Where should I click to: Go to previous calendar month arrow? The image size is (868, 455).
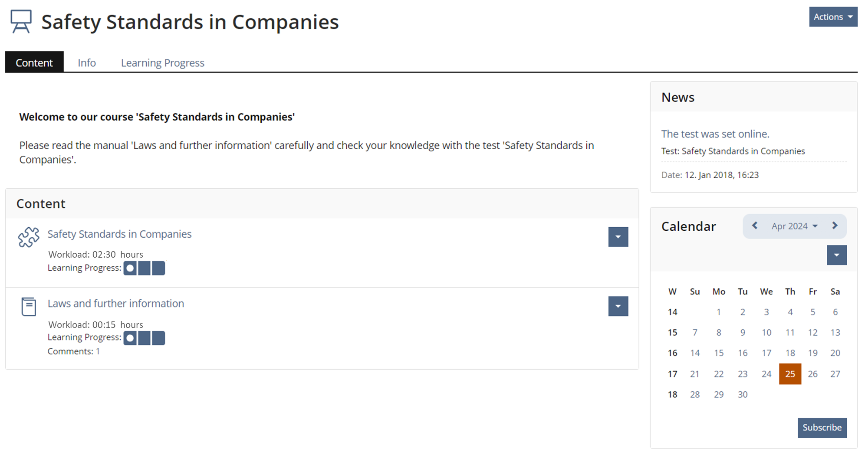point(755,226)
